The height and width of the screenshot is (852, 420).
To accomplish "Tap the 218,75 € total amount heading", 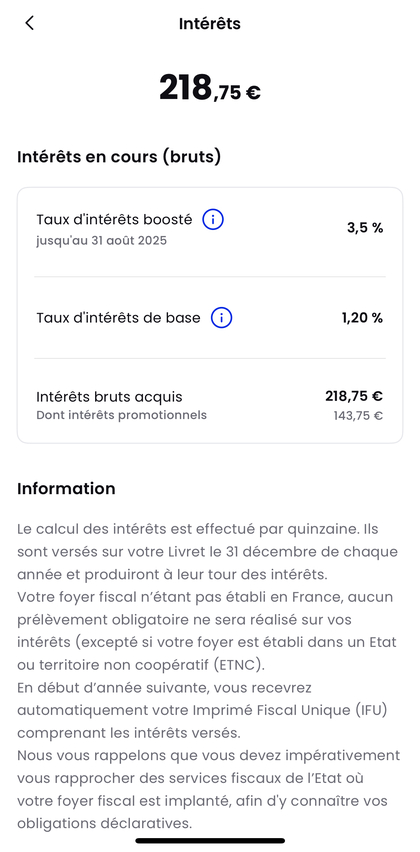I will pos(210,89).
